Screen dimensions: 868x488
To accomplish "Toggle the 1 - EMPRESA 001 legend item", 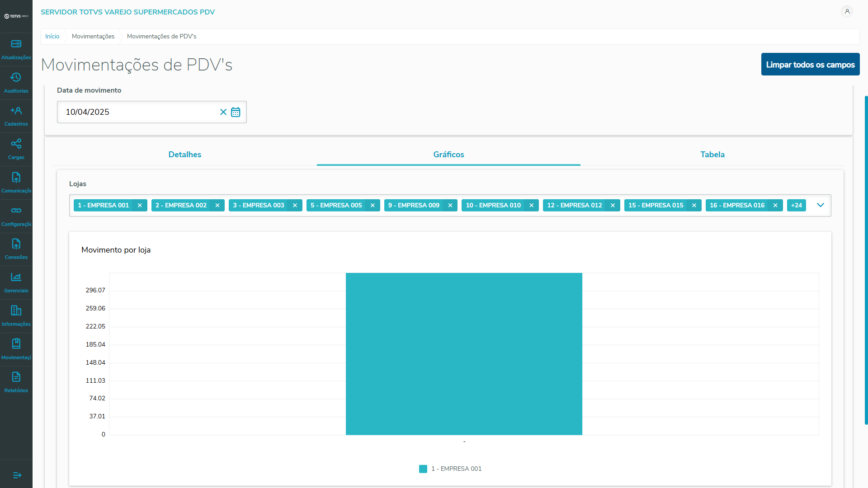I will [x=450, y=469].
